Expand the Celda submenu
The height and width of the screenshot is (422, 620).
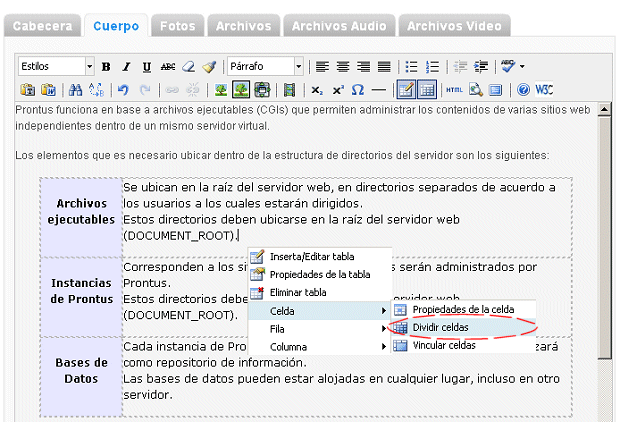tap(319, 311)
